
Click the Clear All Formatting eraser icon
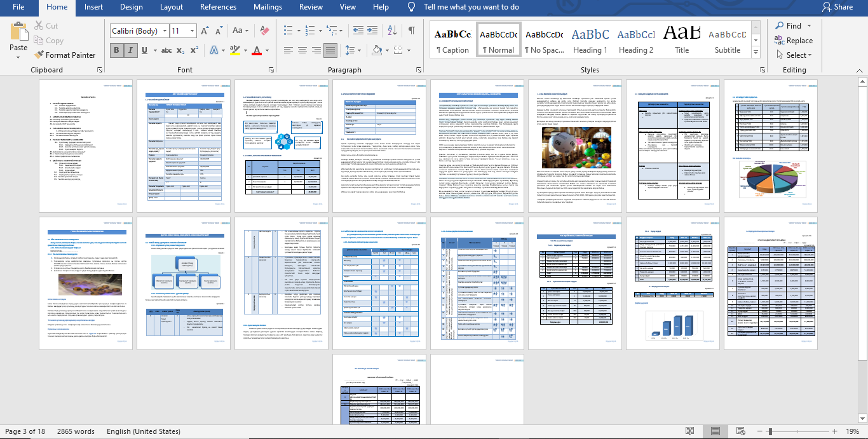tap(266, 30)
